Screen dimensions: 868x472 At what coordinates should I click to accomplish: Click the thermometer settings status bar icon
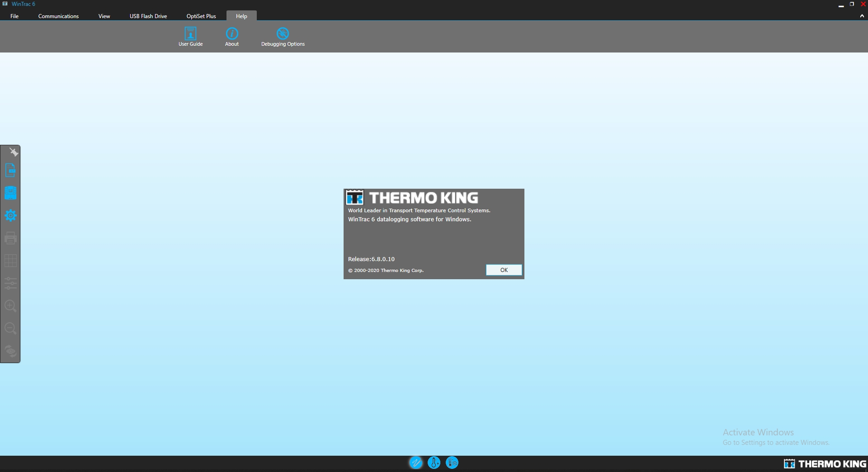452,462
